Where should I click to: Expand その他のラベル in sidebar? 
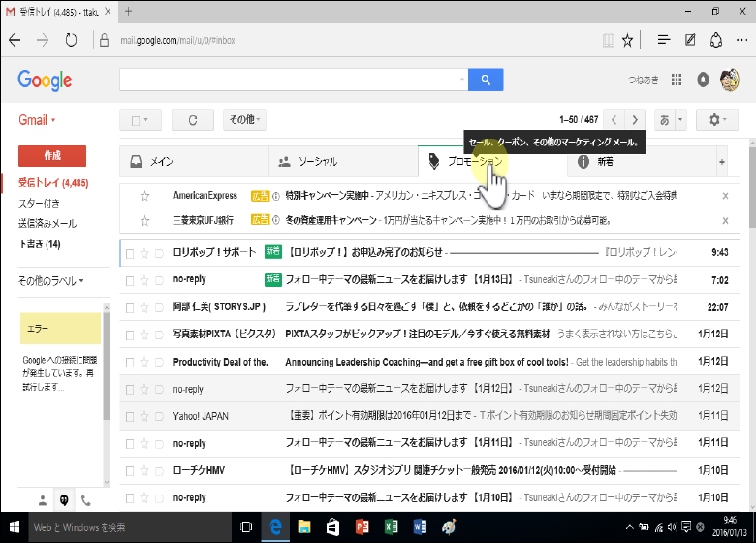tap(50, 281)
